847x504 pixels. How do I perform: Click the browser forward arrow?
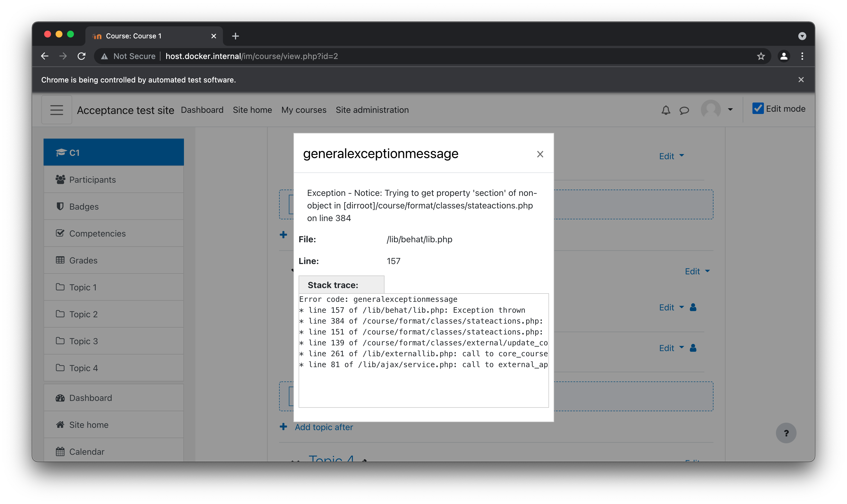click(x=63, y=56)
